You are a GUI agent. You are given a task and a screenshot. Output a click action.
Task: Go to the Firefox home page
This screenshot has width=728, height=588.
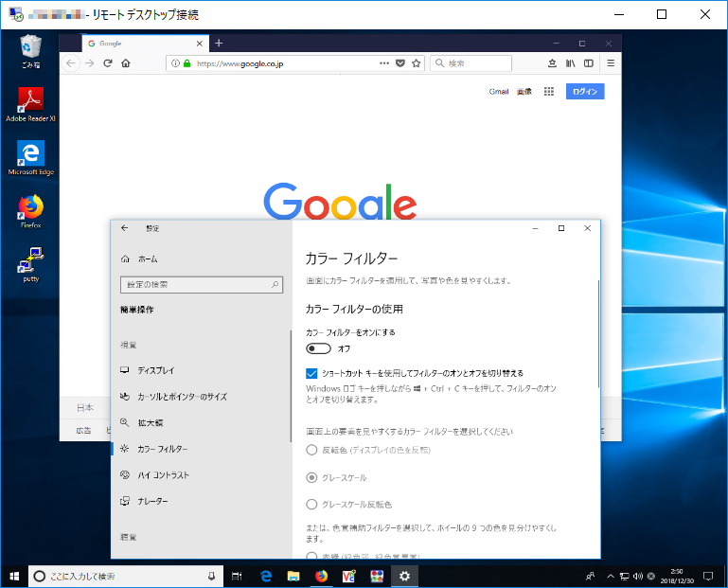126,63
